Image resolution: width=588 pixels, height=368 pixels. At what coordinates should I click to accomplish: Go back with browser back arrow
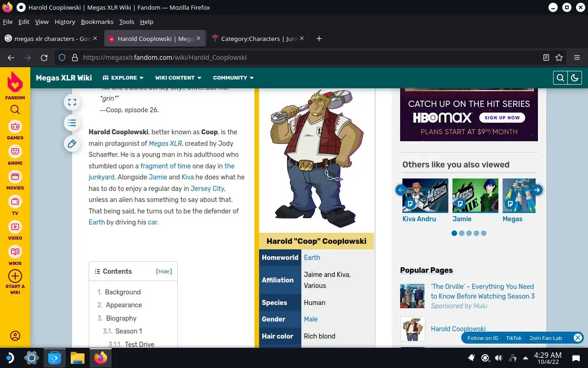(11, 57)
